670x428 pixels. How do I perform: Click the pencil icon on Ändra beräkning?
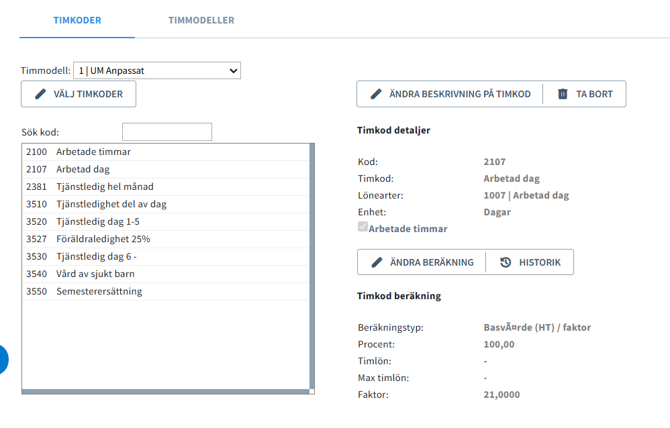click(376, 262)
